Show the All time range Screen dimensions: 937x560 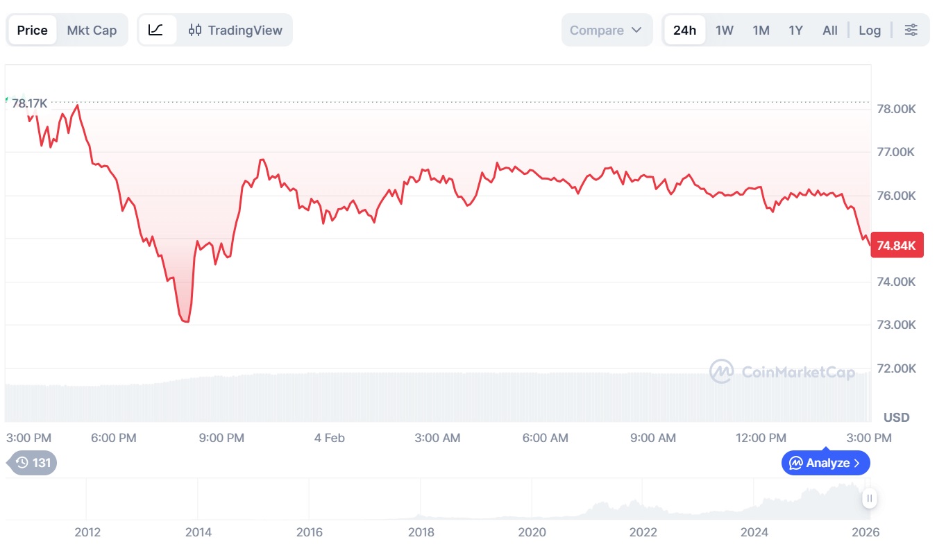pos(829,30)
